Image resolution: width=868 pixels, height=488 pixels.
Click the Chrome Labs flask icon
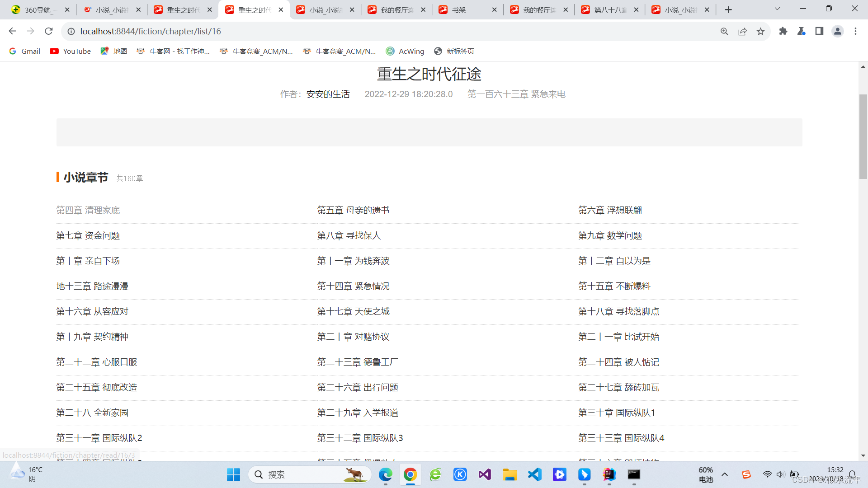(x=802, y=31)
